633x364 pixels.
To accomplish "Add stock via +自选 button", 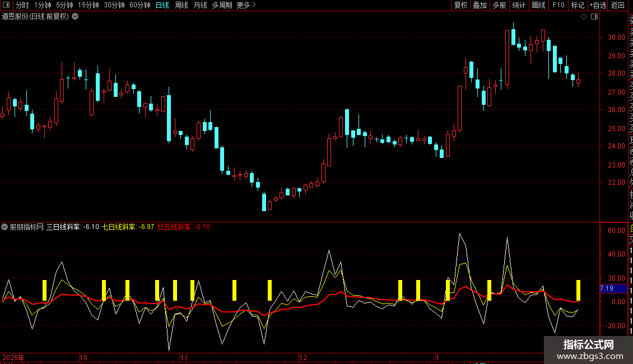I will coord(598,5).
